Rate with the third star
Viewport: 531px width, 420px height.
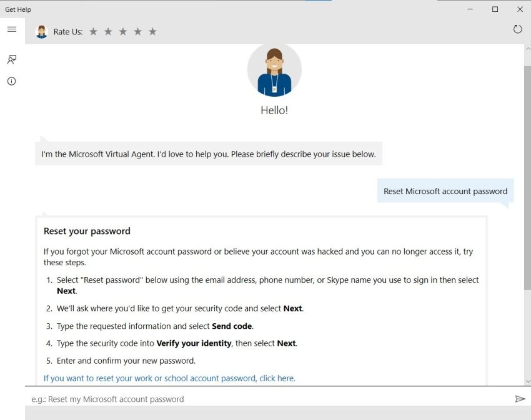click(123, 31)
